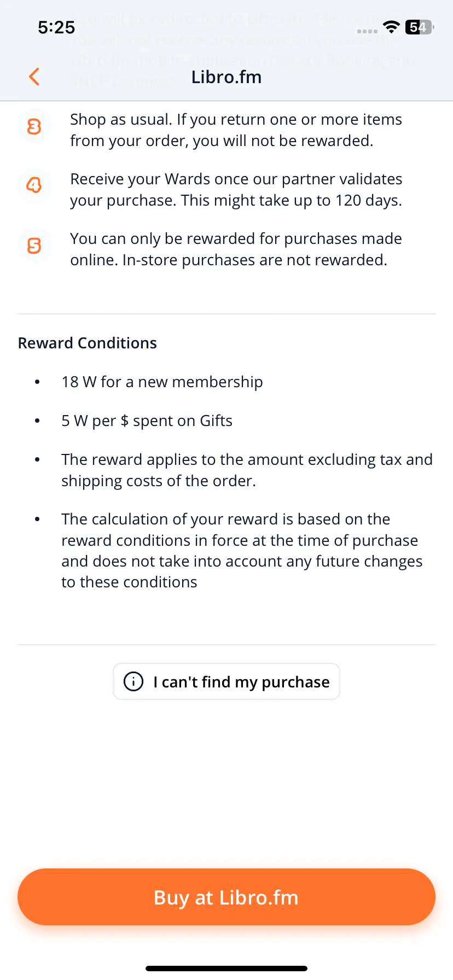Tap the step 5 number badge
The width and height of the screenshot is (453, 980).
34,246
